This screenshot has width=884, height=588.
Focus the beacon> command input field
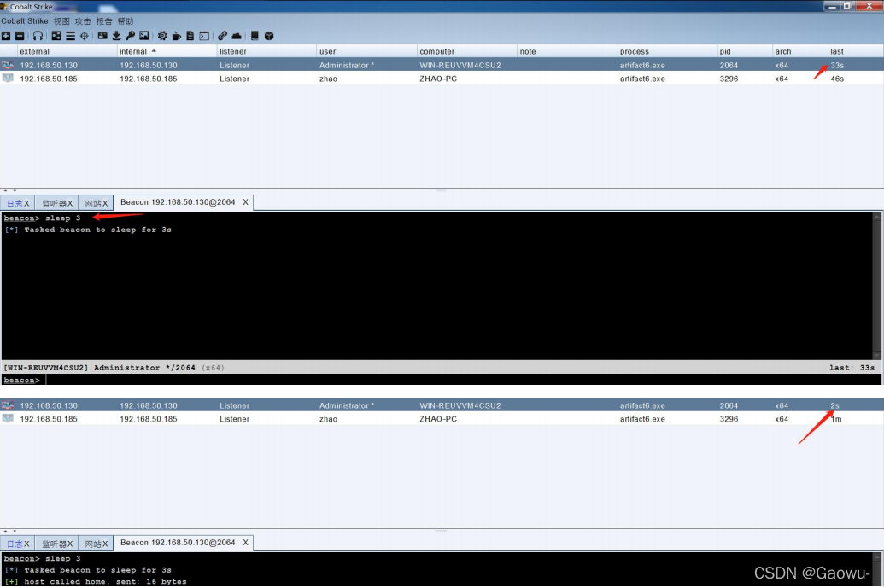462,380
